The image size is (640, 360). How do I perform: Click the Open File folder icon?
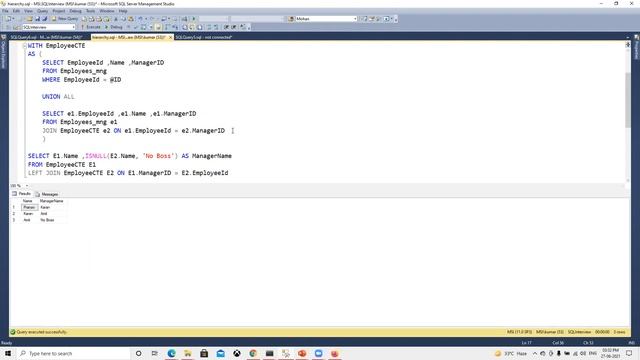click(29, 19)
